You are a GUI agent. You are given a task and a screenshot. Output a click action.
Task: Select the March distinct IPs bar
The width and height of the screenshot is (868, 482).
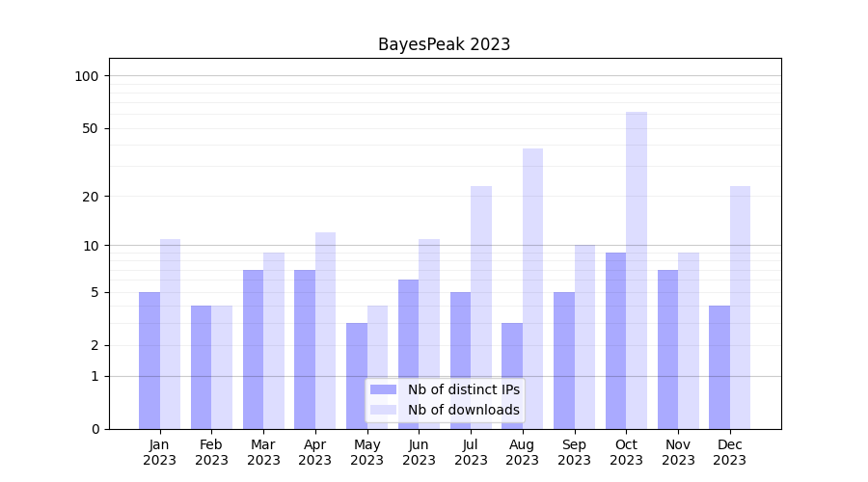(x=253, y=349)
